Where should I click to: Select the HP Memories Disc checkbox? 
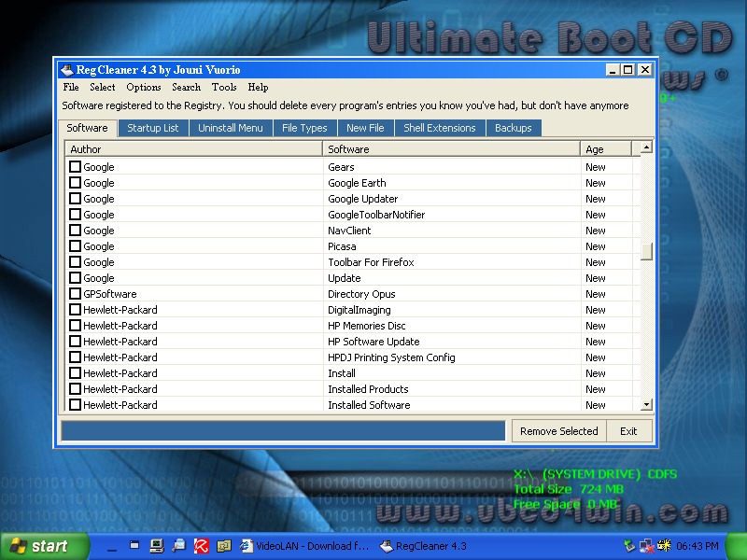76,326
